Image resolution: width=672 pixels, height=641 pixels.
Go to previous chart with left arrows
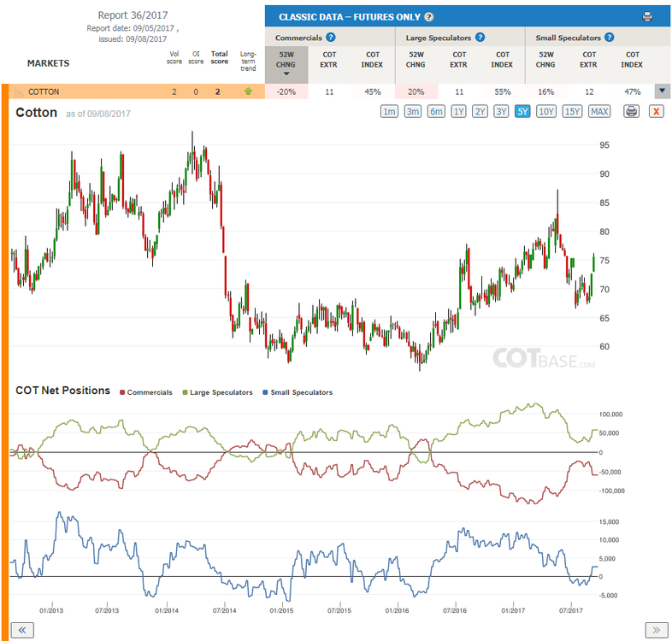click(22, 630)
